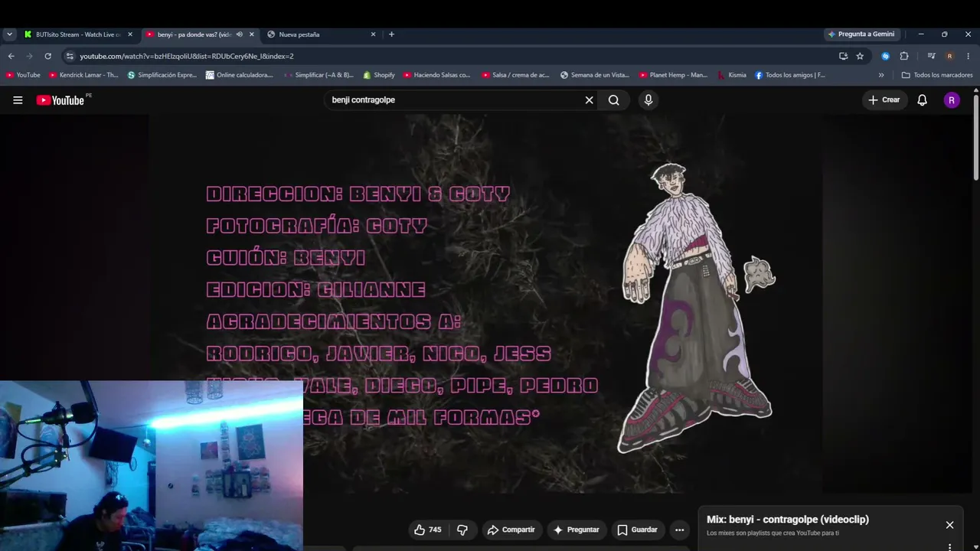The height and width of the screenshot is (551, 980).
Task: Close the BUTIsito Stream tab
Action: coord(130,34)
